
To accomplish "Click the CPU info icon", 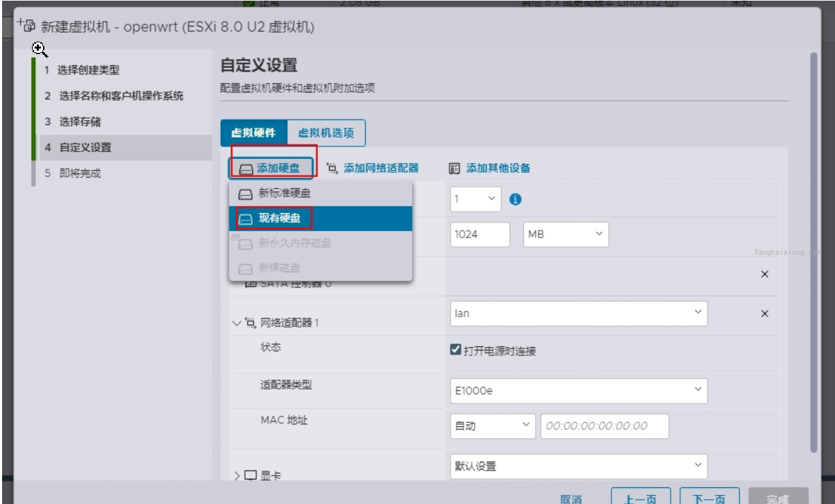I will click(515, 199).
